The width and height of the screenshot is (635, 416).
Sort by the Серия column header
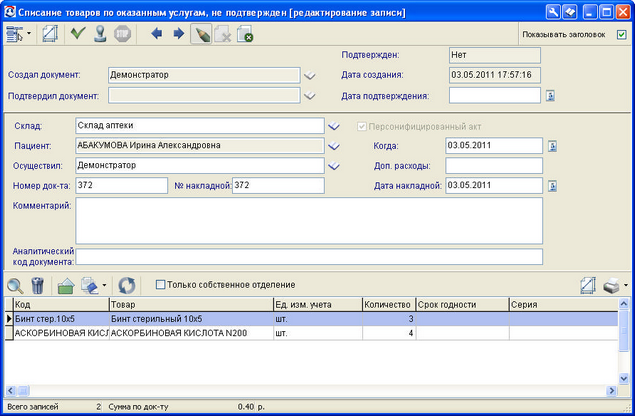563,305
